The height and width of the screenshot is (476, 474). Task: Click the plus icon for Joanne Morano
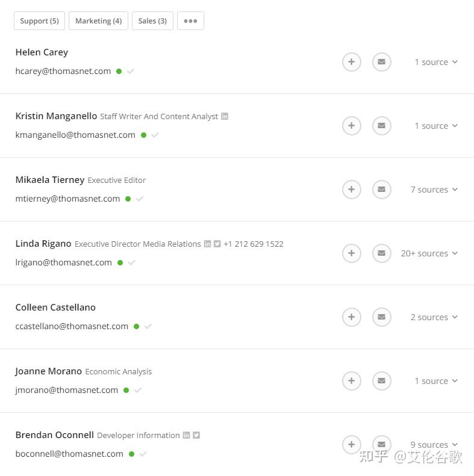352,381
